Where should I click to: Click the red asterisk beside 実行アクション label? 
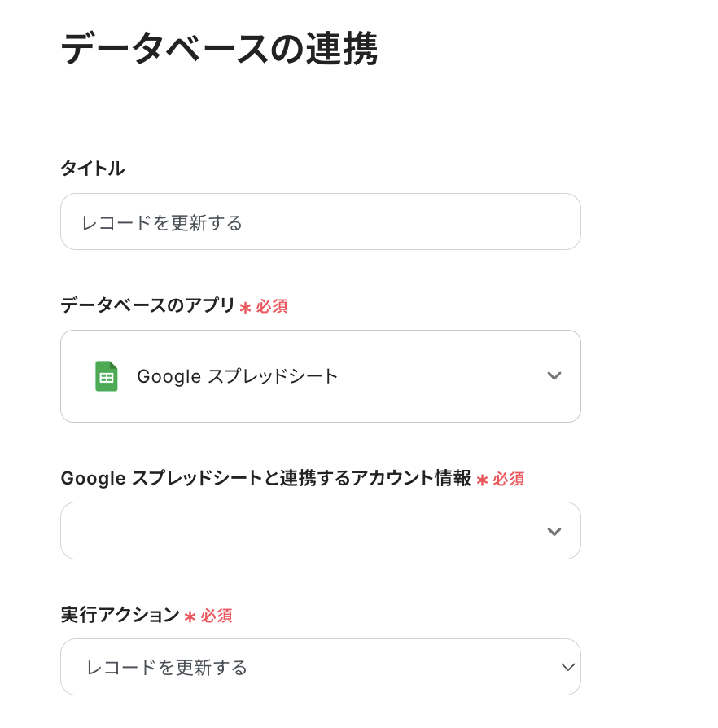190,616
